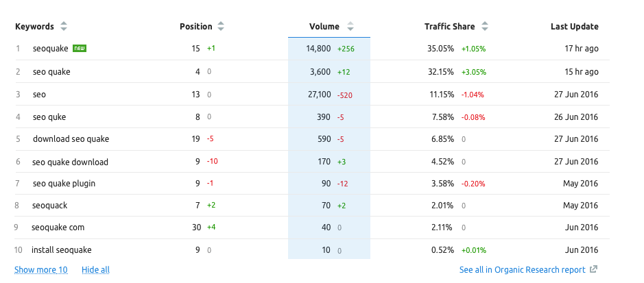The width and height of the screenshot is (644, 283).
Task: Open the 'seo quake' keyword in row 2
Action: (x=51, y=72)
